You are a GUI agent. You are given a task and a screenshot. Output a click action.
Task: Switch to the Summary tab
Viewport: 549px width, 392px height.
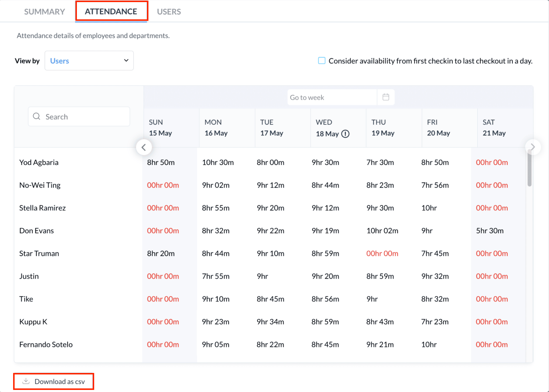click(x=44, y=12)
